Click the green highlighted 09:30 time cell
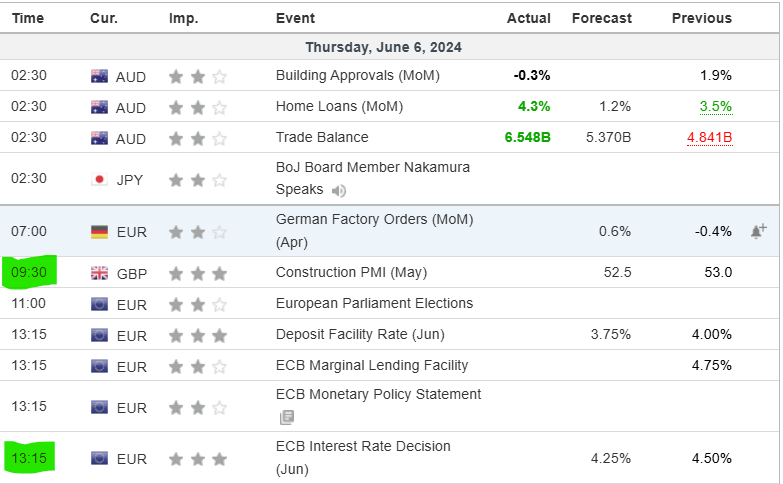The image size is (783, 484). click(29, 272)
